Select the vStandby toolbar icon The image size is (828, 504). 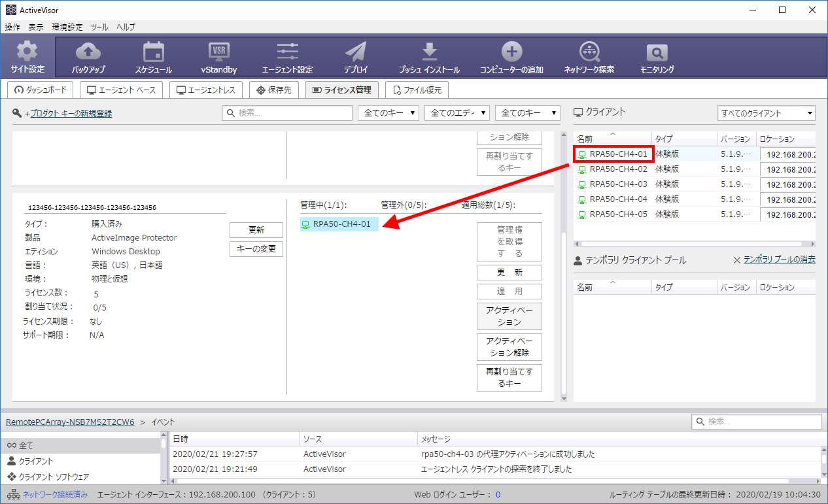(x=218, y=52)
